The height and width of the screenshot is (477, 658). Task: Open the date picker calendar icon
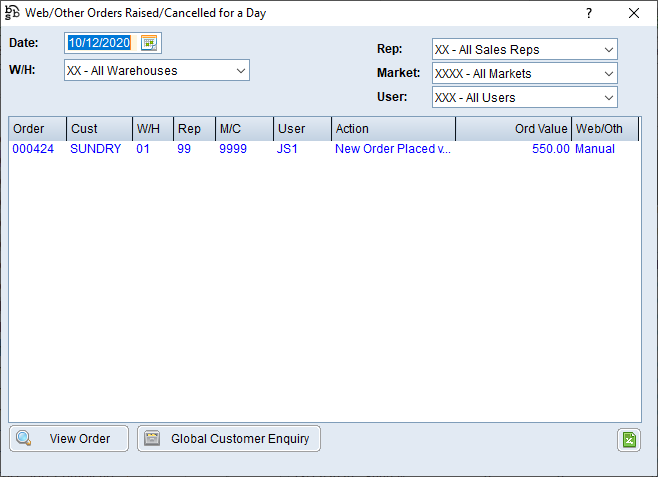tap(149, 43)
